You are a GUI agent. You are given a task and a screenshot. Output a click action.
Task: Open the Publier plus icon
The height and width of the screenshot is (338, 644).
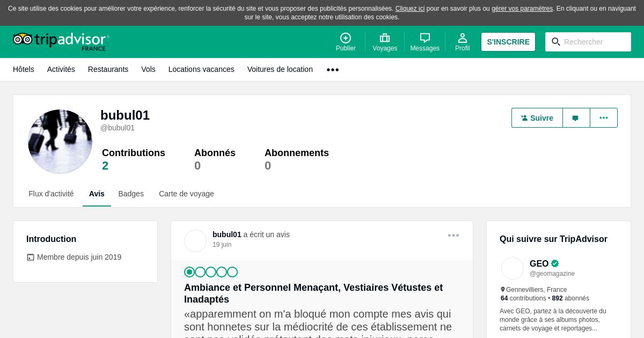[x=346, y=38]
